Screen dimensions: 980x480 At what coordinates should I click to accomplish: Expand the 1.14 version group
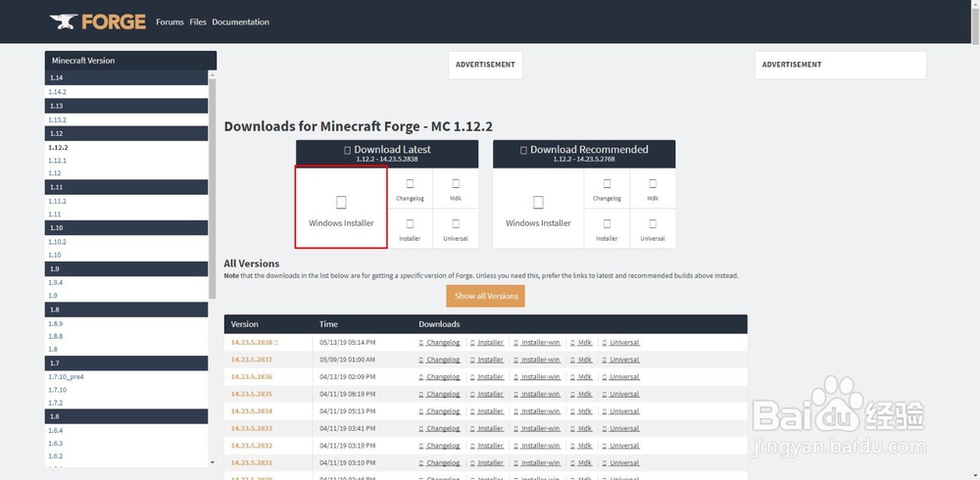(126, 77)
